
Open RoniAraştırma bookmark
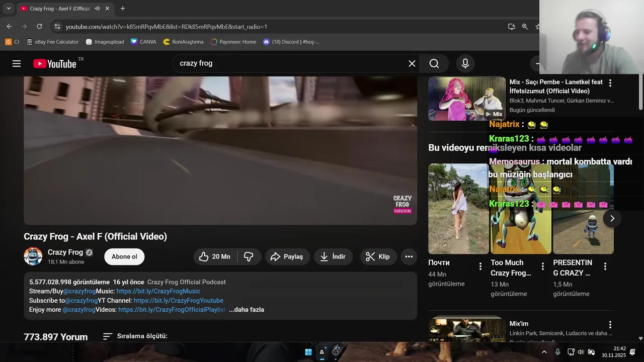click(184, 42)
